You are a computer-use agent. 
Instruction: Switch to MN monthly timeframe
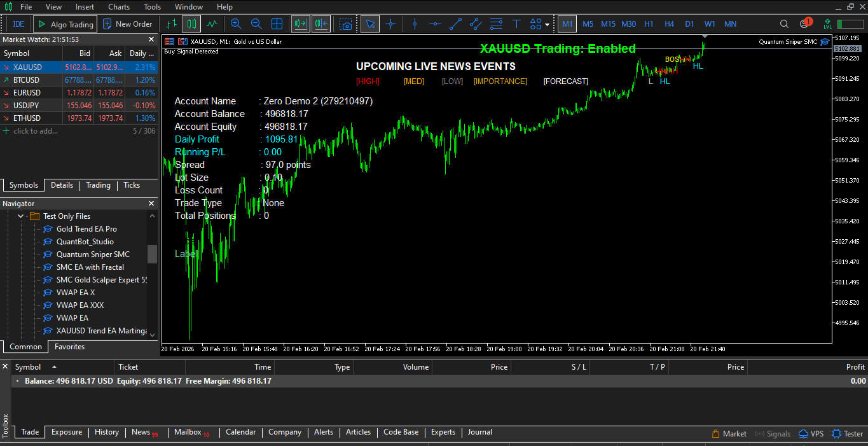[730, 24]
